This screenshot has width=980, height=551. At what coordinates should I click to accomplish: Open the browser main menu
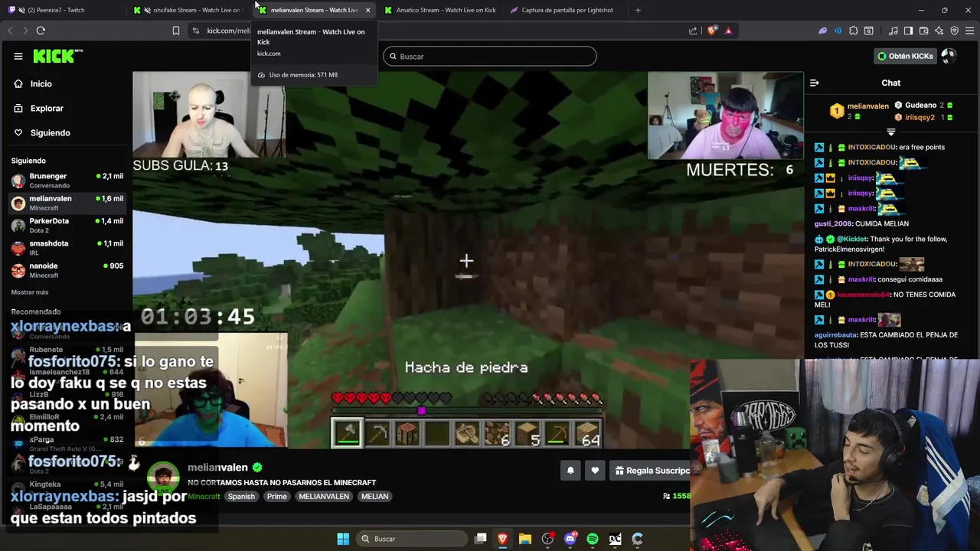coord(969,31)
